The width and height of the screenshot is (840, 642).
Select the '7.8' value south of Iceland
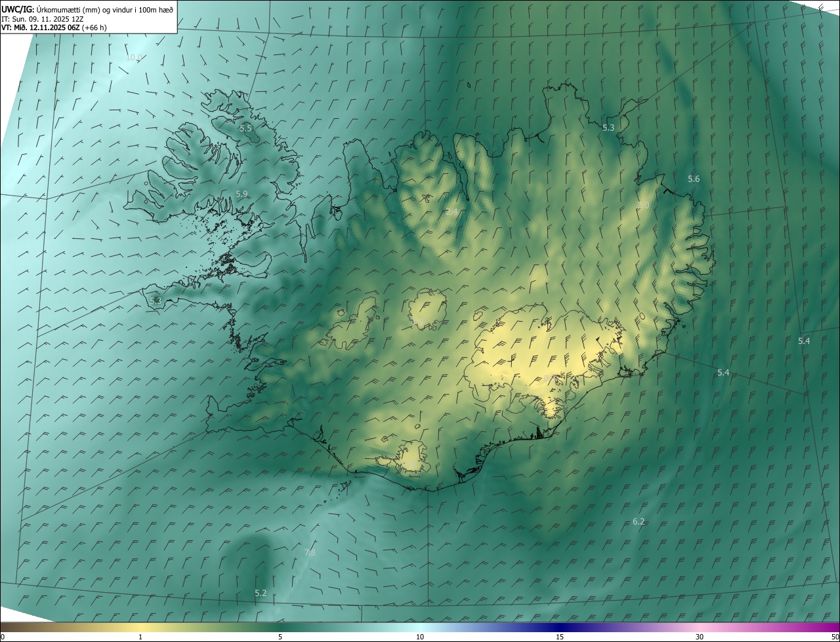[310, 553]
